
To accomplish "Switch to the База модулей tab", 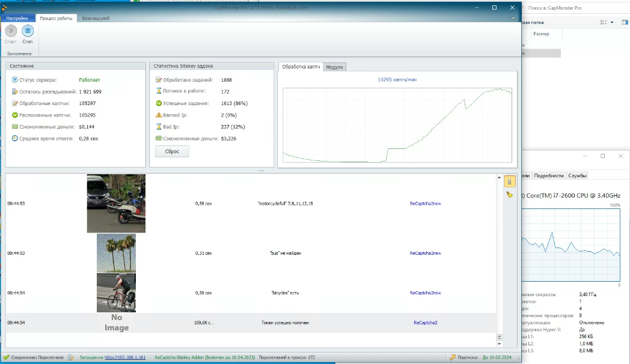I will [x=96, y=19].
